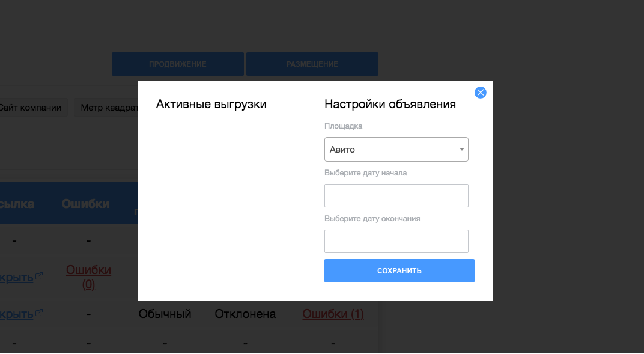Click Открыть link in Ошибки (0) row
644x354 pixels.
click(16, 276)
